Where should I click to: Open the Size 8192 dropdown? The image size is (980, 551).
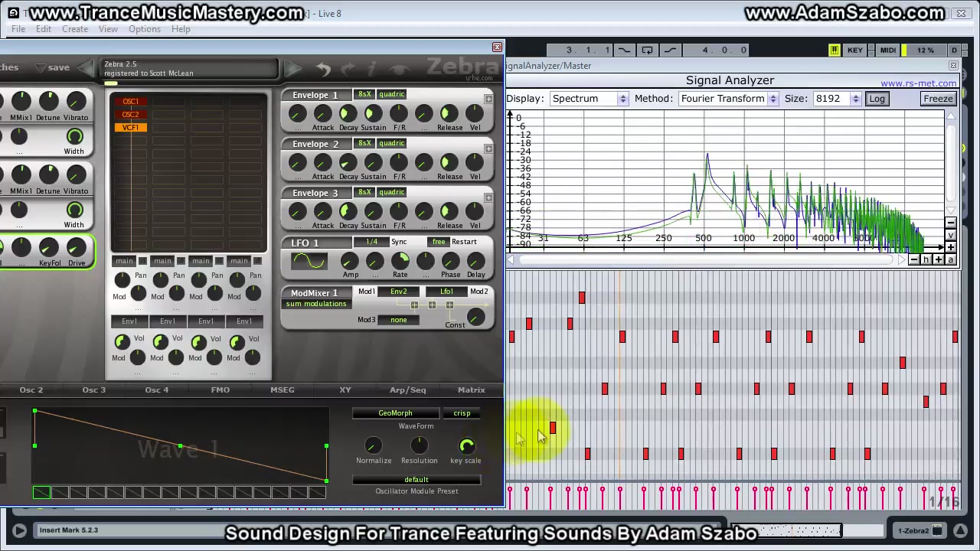coord(836,99)
